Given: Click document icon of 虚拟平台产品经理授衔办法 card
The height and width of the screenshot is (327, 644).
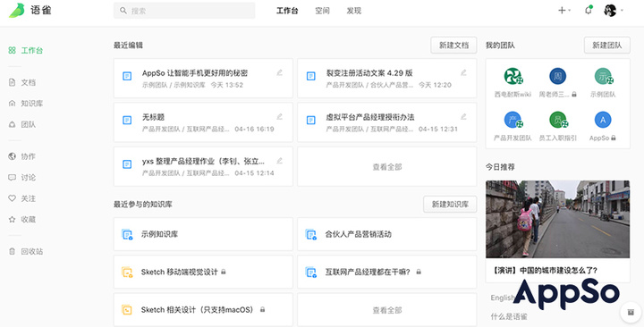Looking at the screenshot, I should (311, 121).
